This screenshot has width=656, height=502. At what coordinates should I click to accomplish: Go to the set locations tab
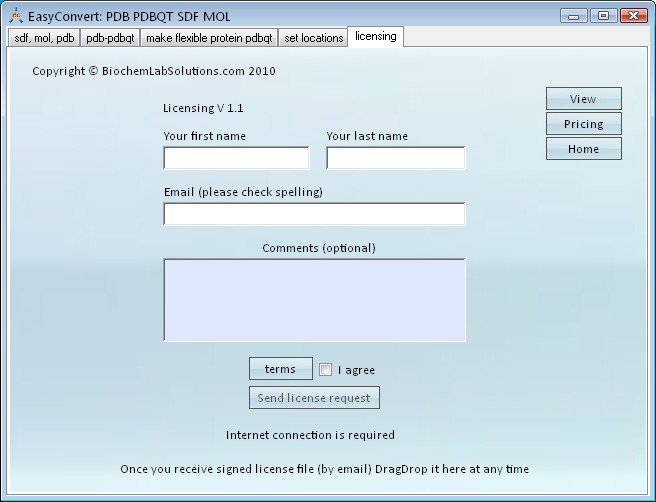click(x=313, y=38)
